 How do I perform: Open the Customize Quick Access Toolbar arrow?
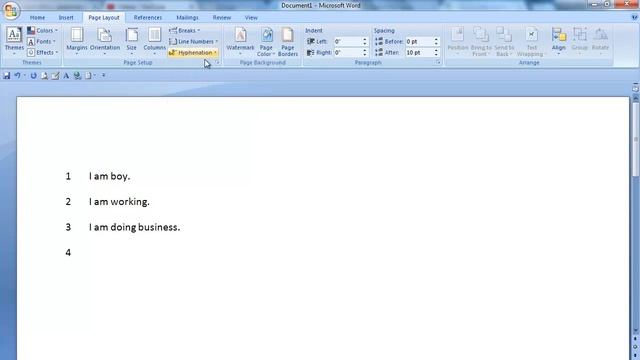[x=103, y=76]
